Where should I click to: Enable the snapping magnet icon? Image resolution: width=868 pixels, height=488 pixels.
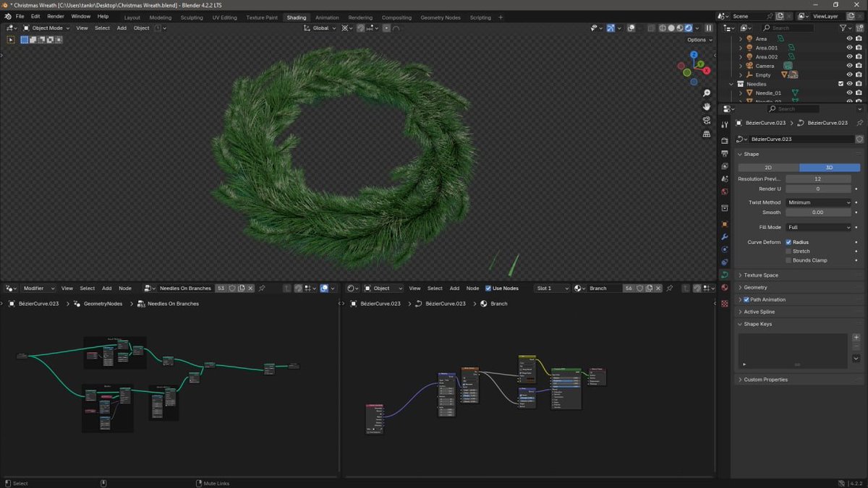click(361, 28)
